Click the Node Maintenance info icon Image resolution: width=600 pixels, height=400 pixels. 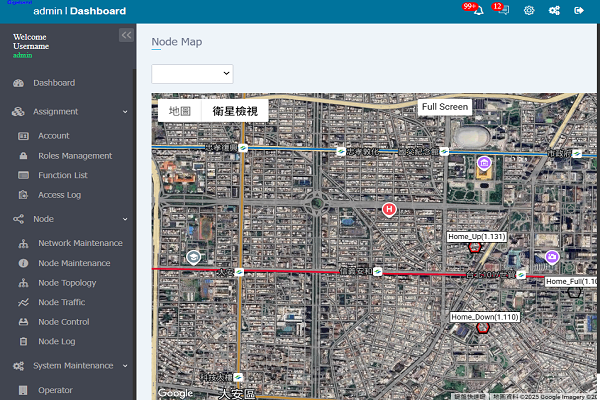pyautogui.click(x=23, y=263)
